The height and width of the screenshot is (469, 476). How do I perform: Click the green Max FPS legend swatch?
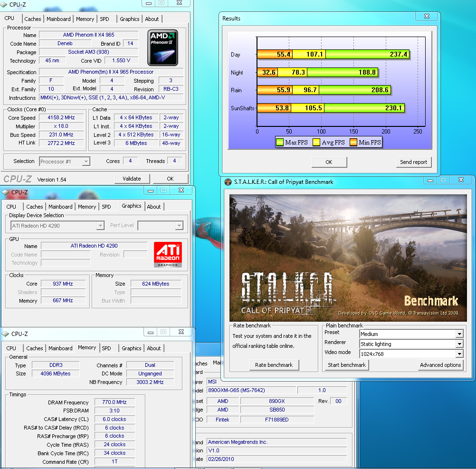[279, 142]
